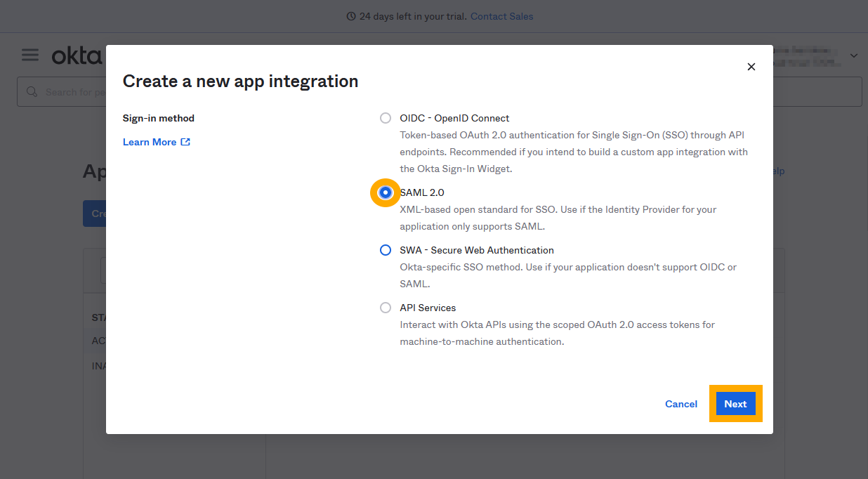Expand the account dropdown chevron

point(854,55)
